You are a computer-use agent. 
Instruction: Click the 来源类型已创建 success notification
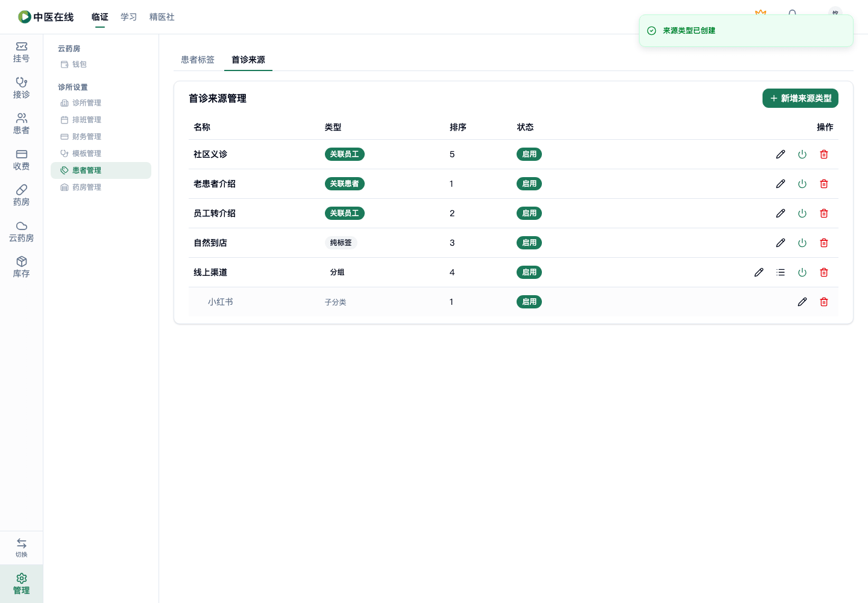click(x=746, y=31)
